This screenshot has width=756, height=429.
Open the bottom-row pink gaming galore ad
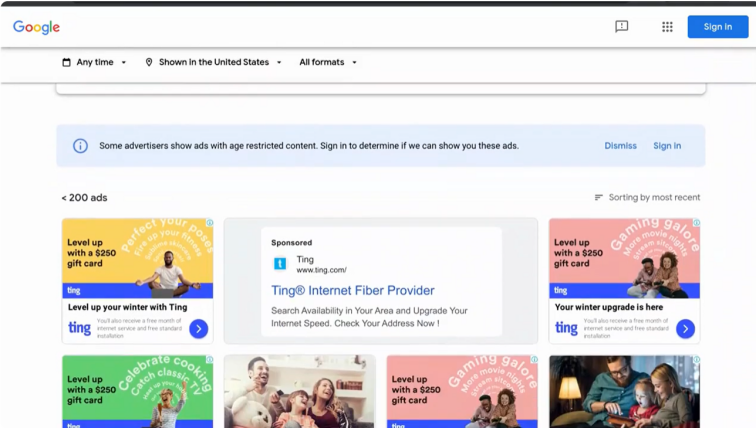pyautogui.click(x=462, y=391)
